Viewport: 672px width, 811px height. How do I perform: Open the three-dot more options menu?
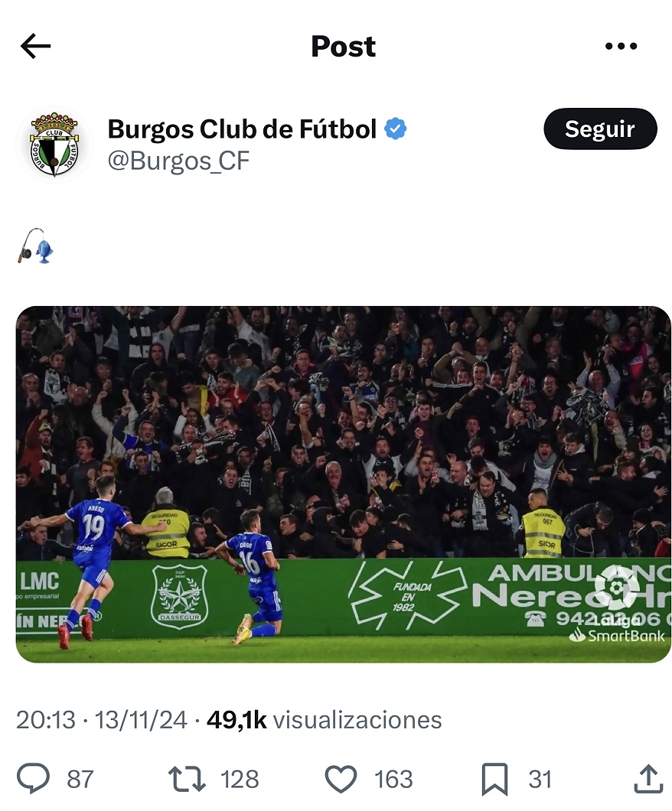point(621,46)
